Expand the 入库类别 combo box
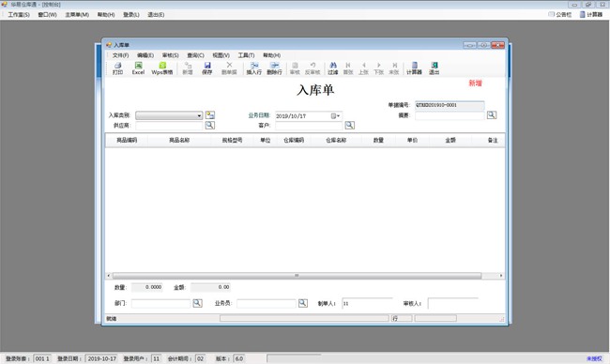This screenshot has width=610, height=364. click(x=199, y=115)
